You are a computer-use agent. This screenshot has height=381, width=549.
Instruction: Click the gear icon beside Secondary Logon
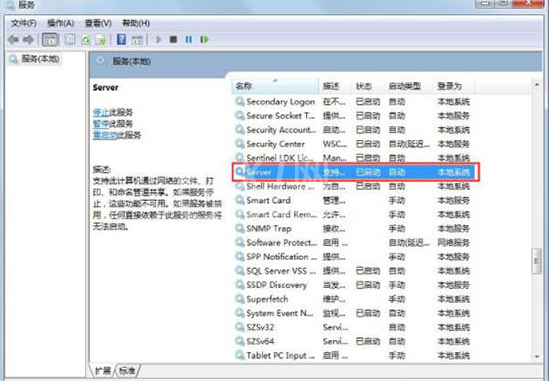coord(240,102)
